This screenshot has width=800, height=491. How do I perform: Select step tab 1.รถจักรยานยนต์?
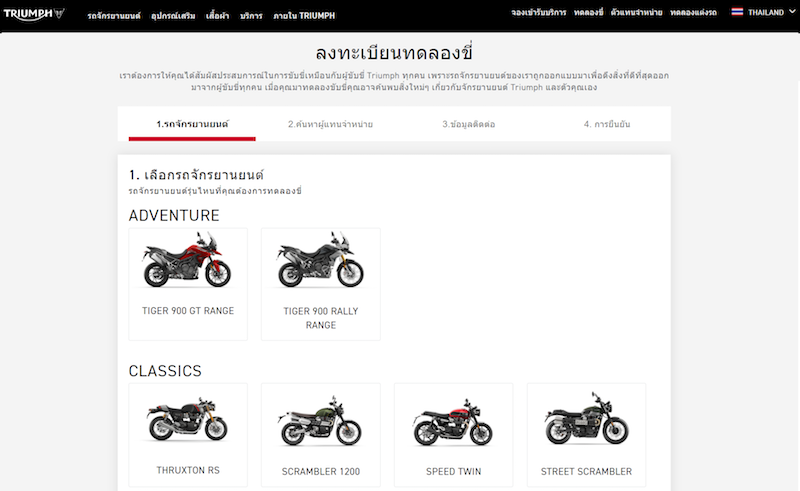coord(192,124)
